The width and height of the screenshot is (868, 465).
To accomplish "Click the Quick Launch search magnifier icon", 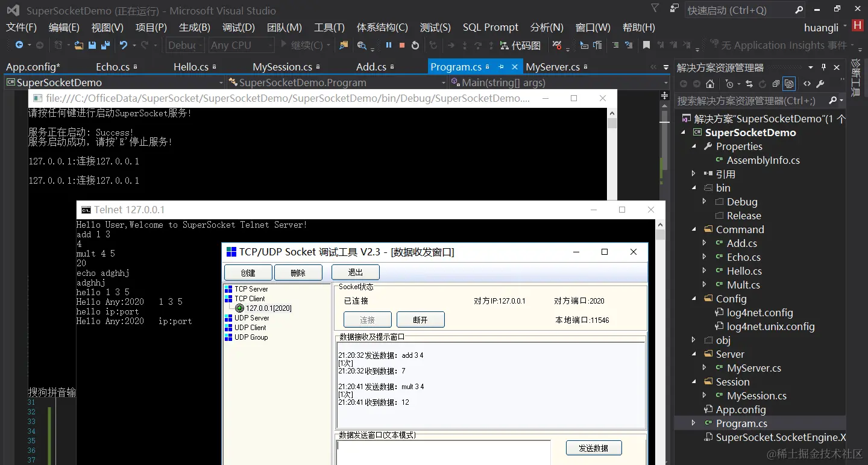I will point(799,10).
